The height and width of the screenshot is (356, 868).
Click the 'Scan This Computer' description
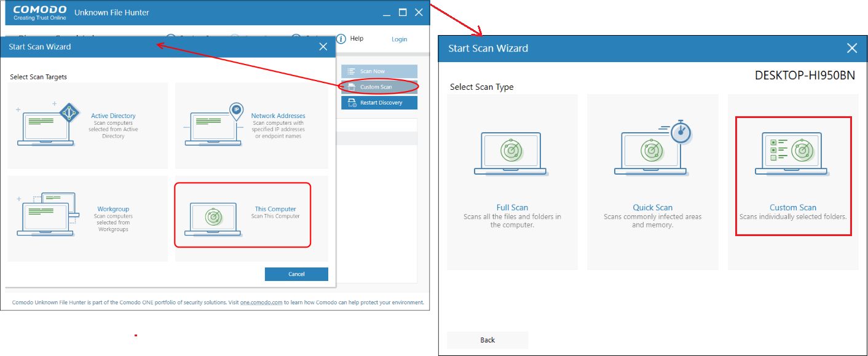[275, 216]
